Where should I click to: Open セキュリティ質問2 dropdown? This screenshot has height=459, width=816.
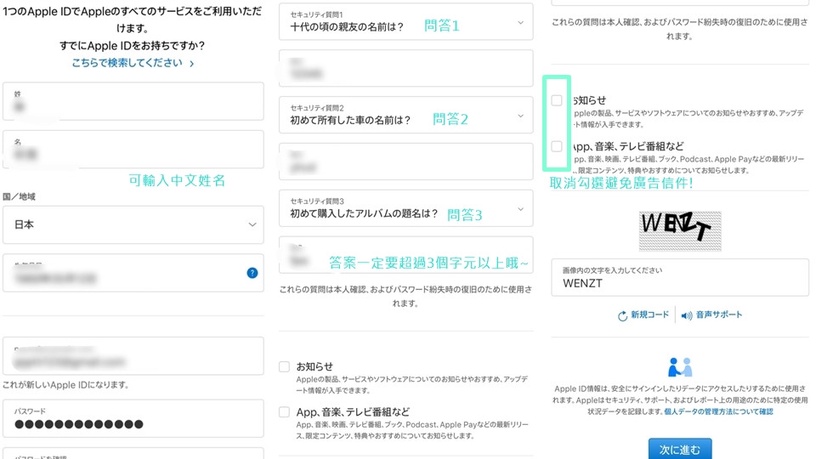coord(406,115)
